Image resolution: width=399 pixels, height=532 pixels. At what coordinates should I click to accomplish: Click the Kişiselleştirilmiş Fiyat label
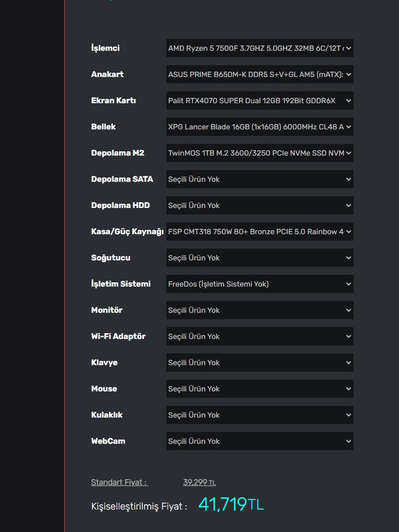pos(139,506)
